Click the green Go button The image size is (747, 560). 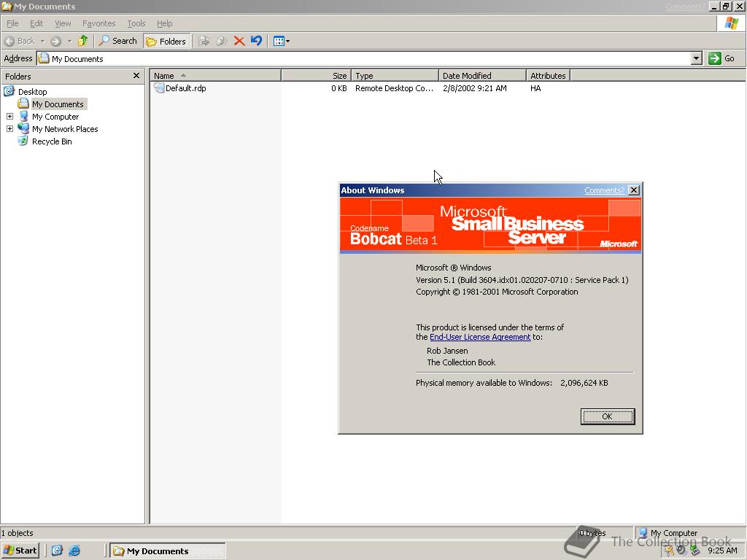coord(721,58)
